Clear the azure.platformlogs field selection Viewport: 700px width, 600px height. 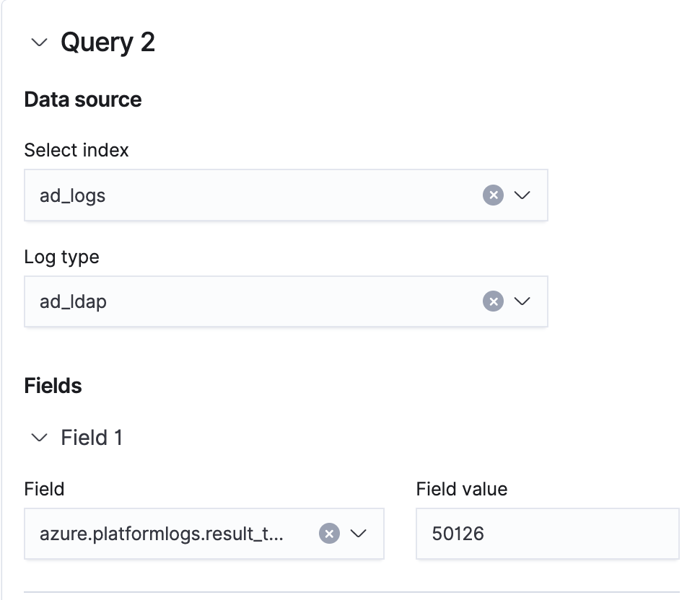coord(329,534)
